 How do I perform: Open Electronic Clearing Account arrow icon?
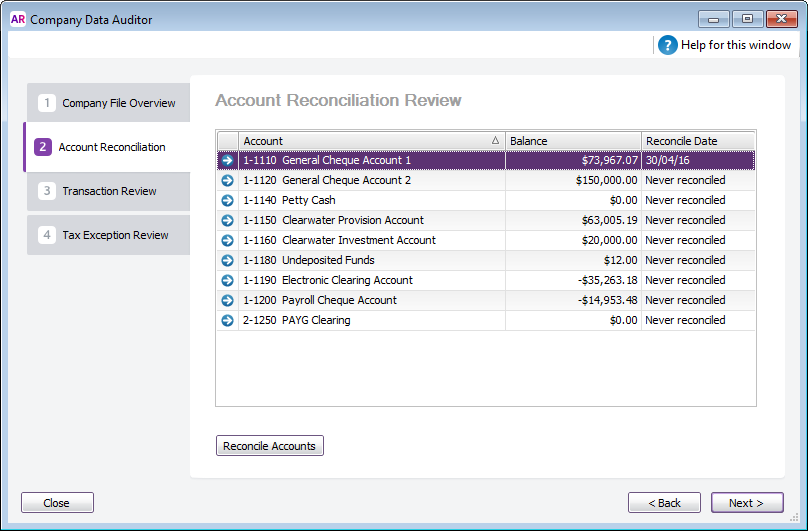(x=227, y=280)
